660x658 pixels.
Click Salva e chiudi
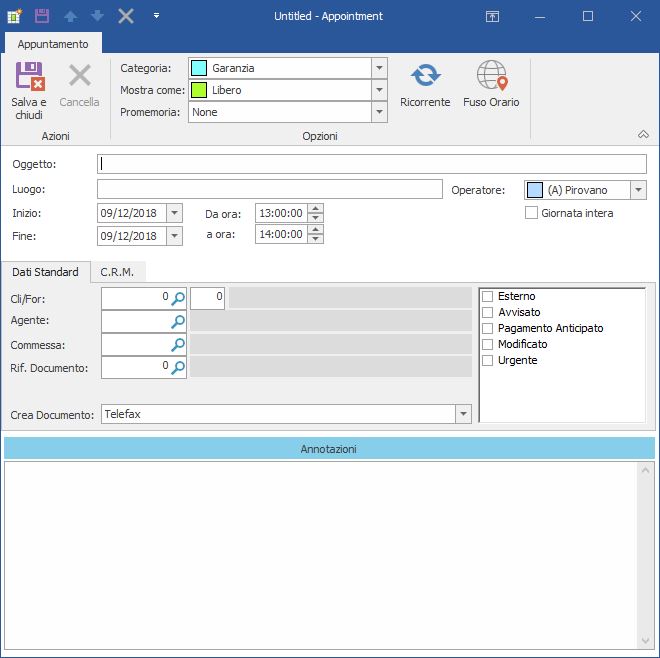[x=29, y=91]
